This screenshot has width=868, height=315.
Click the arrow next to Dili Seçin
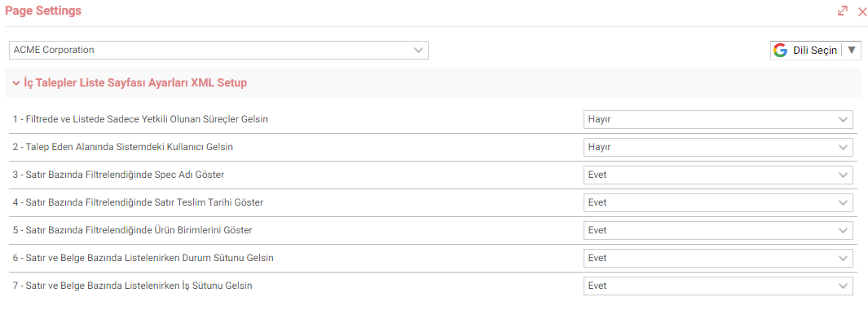(x=852, y=50)
